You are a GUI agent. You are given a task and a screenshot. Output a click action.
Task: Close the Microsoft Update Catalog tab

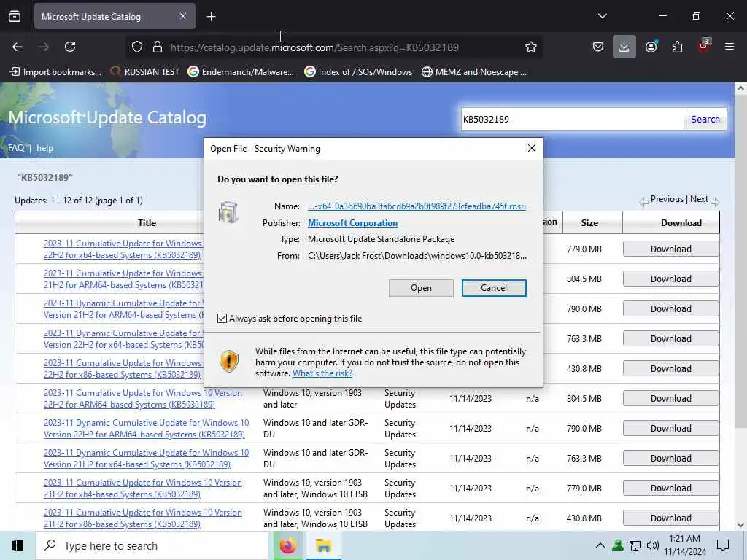coord(183,16)
